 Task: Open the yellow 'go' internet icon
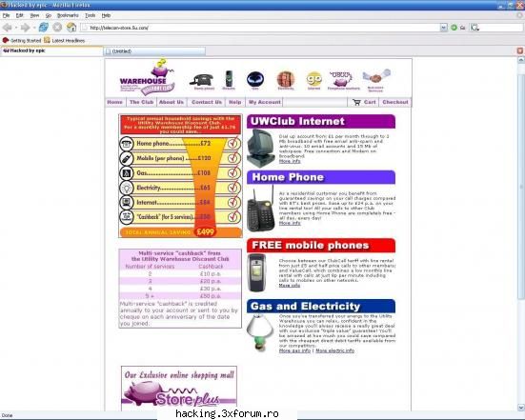pos(314,79)
